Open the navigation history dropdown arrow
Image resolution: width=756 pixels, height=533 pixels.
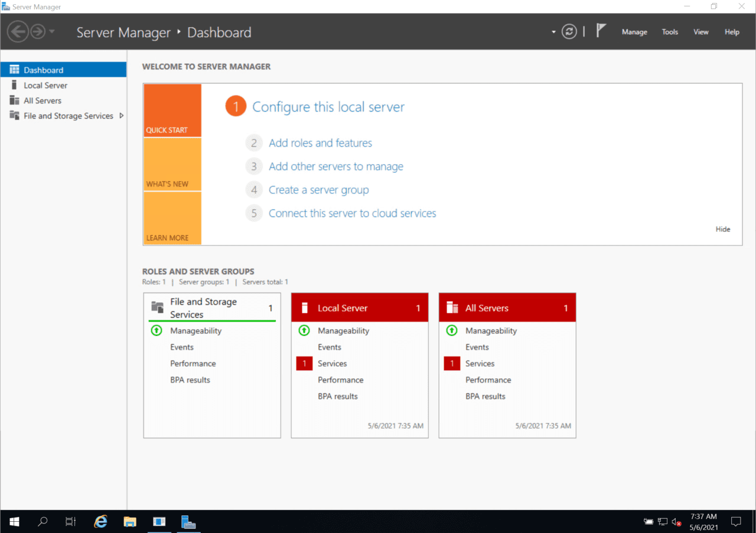tap(52, 31)
